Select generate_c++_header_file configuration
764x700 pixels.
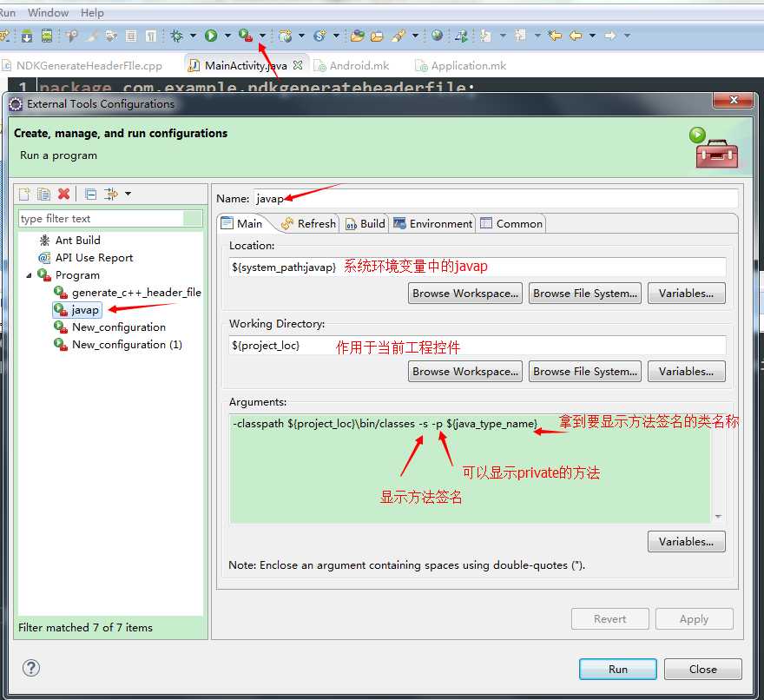click(x=136, y=293)
